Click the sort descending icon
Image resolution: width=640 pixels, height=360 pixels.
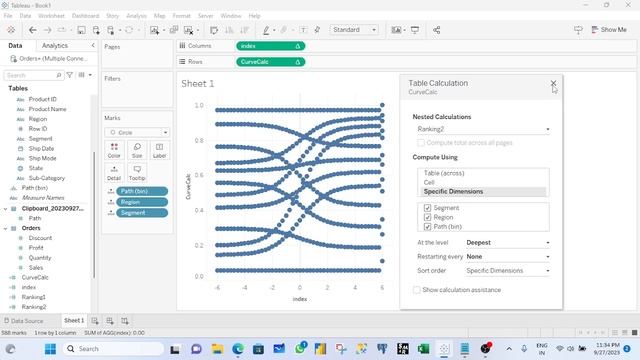244,30
